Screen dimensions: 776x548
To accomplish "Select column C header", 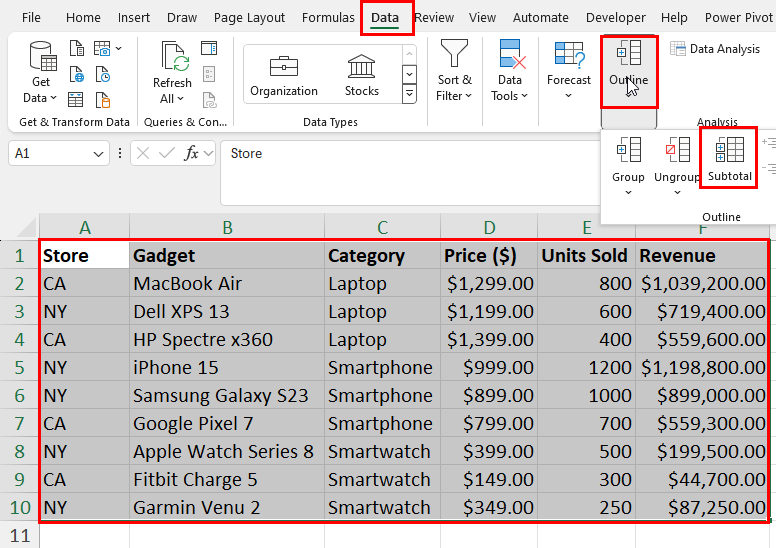I will [x=382, y=228].
